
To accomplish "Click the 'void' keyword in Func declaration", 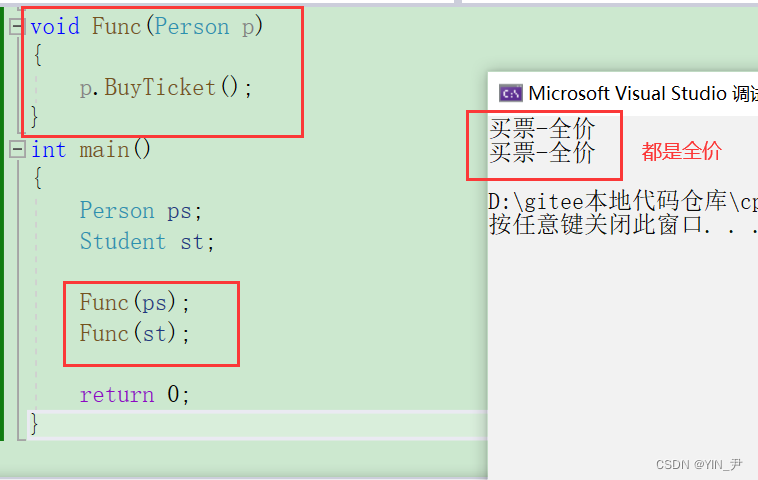I will 55,26.
